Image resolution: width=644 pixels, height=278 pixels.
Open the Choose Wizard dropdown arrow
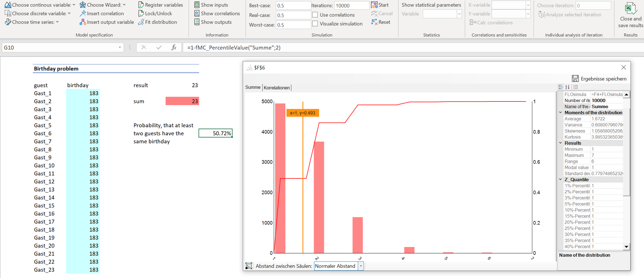point(124,5)
